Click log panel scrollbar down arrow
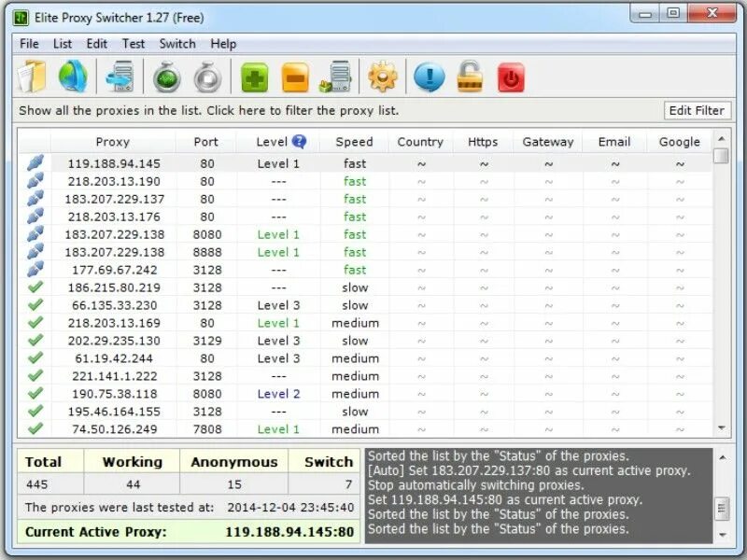 pos(722,535)
